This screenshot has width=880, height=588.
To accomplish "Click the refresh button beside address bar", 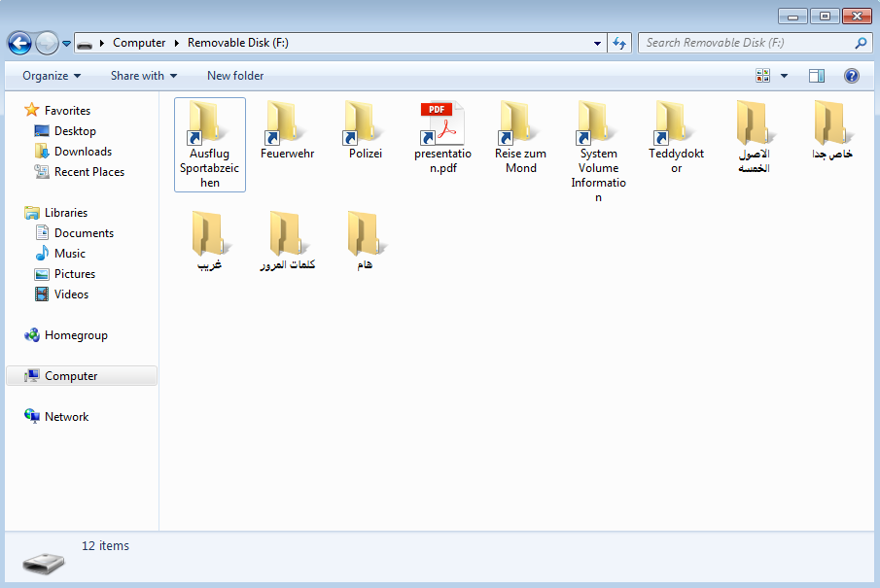I will tap(619, 43).
